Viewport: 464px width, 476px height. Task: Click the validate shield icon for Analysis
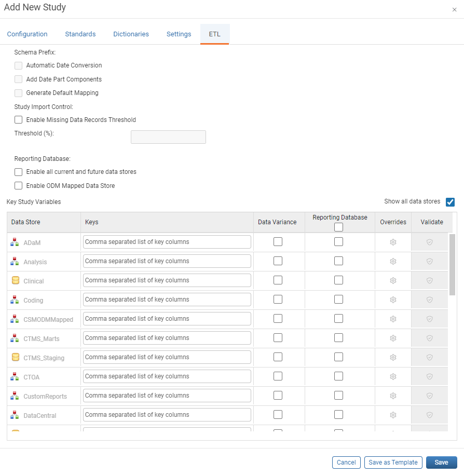(x=429, y=262)
